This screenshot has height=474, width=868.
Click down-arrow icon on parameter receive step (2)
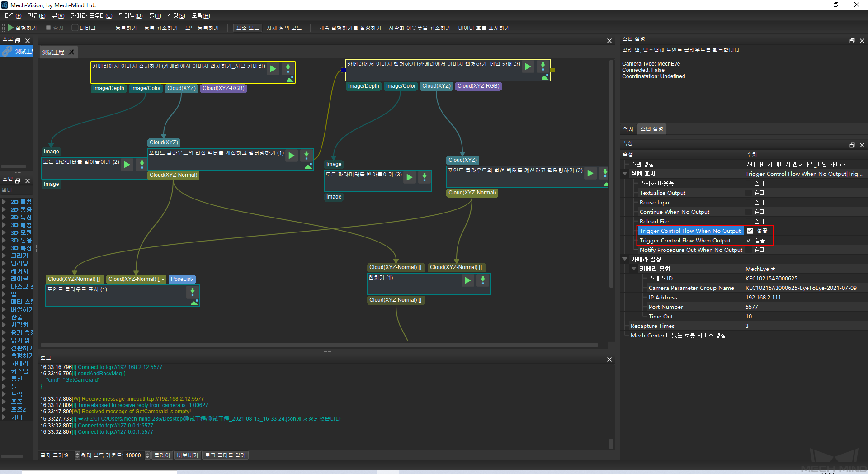pyautogui.click(x=142, y=165)
